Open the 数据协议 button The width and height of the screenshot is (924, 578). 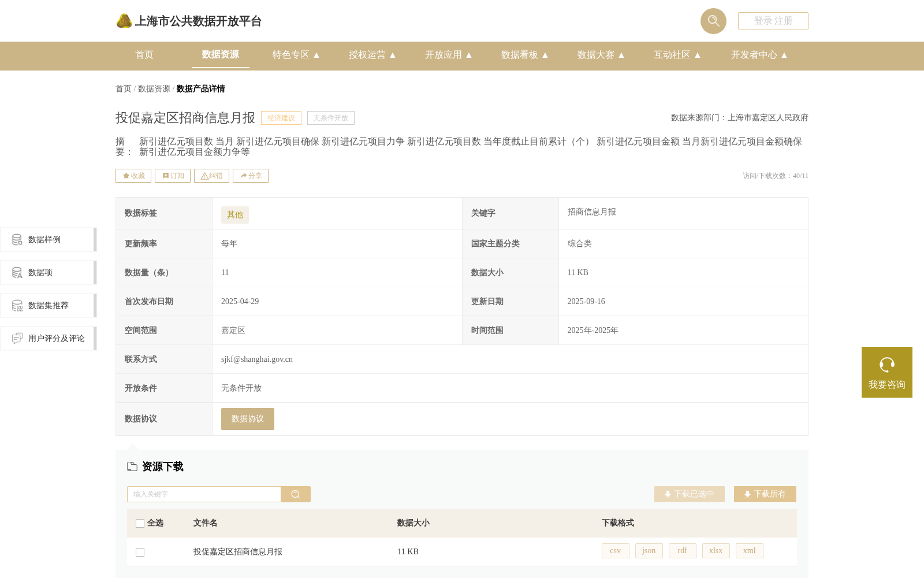tap(248, 419)
